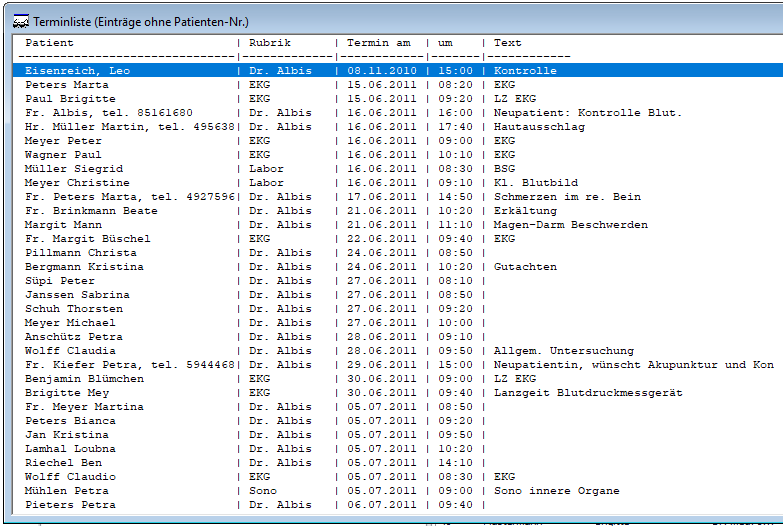Screen dimensions: 783x526
Task: Select Fr. Kiefer Petra row
Action: pos(397,364)
